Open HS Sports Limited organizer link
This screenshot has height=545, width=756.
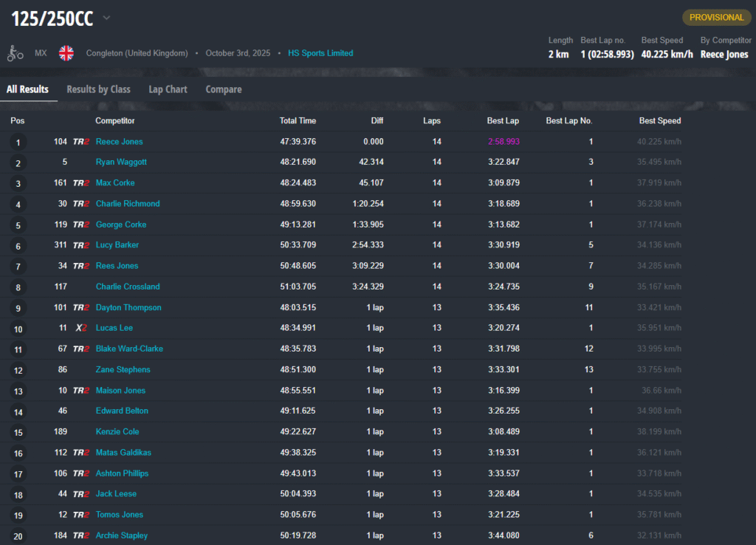(x=320, y=53)
